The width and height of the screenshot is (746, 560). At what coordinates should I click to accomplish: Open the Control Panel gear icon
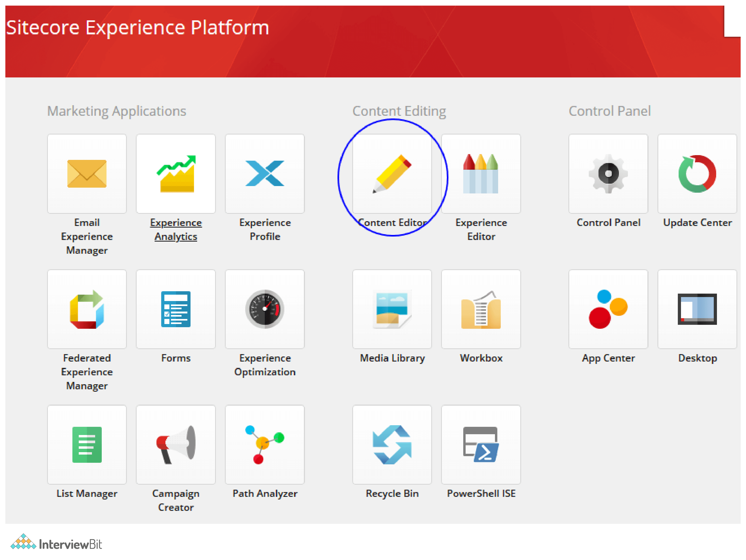click(608, 174)
